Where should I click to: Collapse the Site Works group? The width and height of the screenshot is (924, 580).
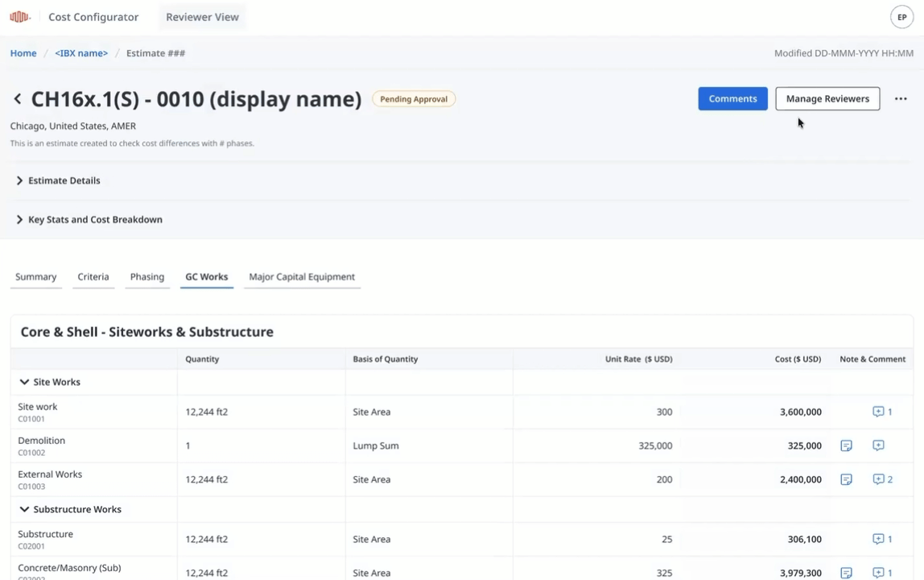(24, 382)
